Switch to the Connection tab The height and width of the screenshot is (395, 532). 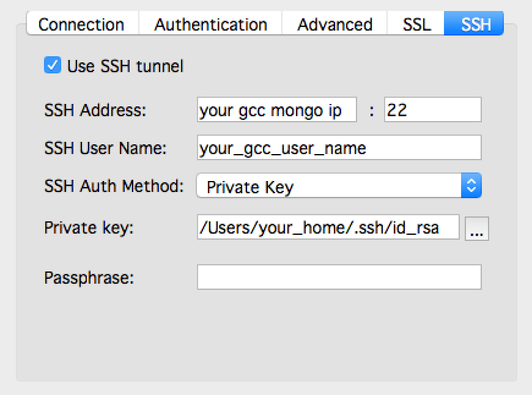[x=80, y=24]
